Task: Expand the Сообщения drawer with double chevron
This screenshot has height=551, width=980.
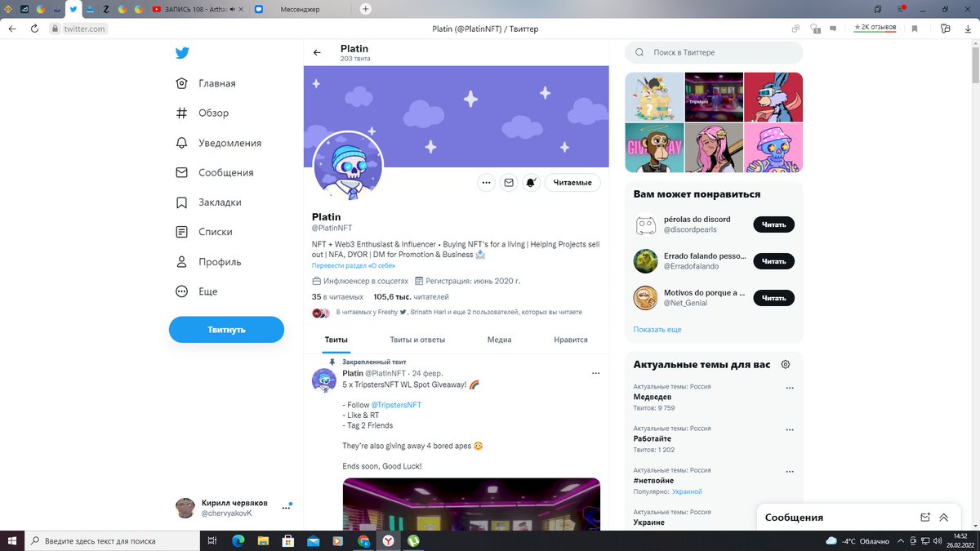Action: [x=944, y=518]
